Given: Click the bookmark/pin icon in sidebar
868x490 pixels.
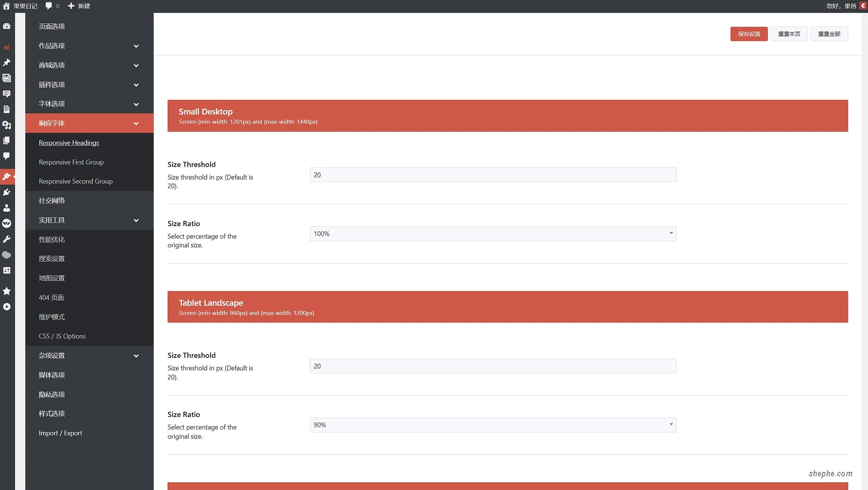Looking at the screenshot, I should click(7, 62).
